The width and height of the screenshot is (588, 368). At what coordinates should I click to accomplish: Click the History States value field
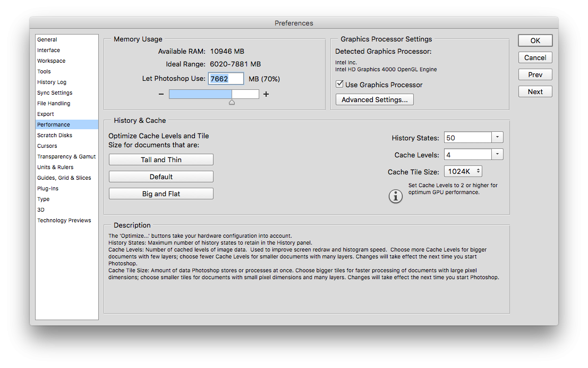point(468,137)
